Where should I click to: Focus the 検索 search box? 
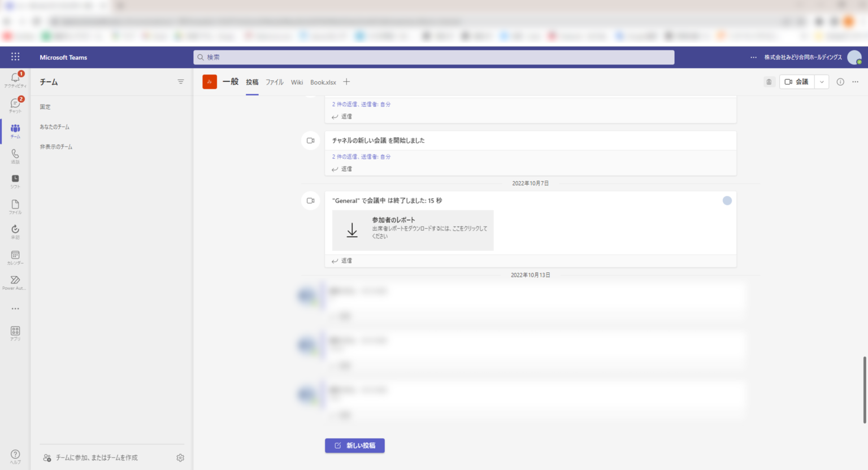coord(433,57)
